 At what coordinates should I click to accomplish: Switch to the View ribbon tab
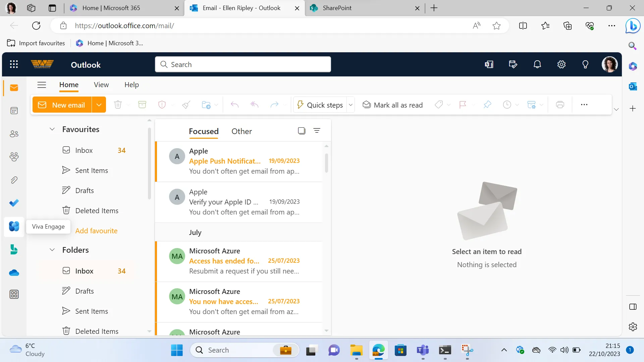(101, 85)
